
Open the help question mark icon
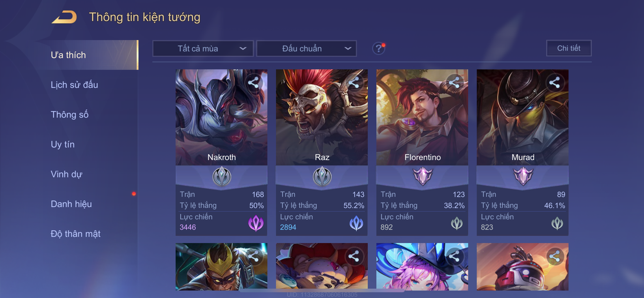coord(379,48)
